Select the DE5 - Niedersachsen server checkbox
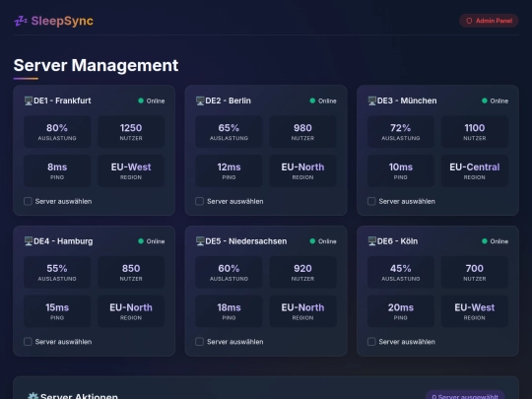The height and width of the screenshot is (399, 532). [x=199, y=342]
